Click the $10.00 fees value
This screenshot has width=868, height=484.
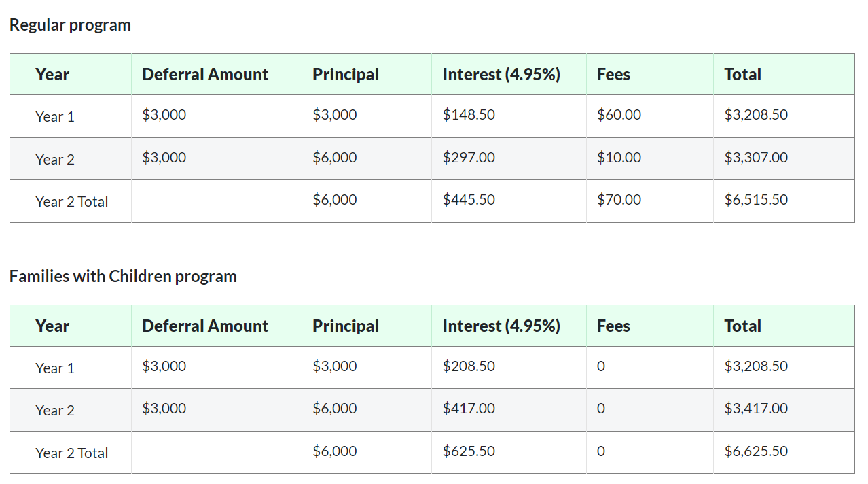[619, 158]
